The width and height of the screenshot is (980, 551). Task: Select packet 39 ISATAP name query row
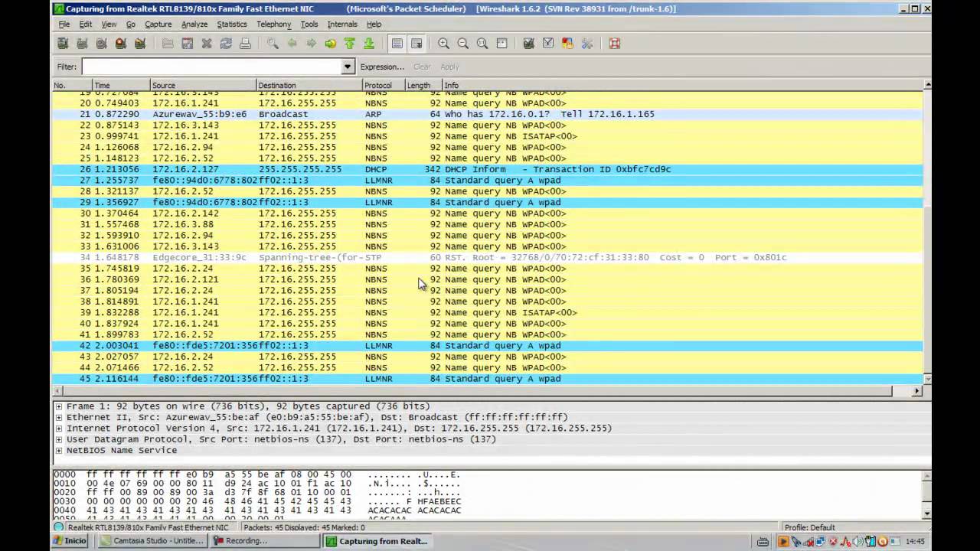pyautogui.click(x=487, y=312)
